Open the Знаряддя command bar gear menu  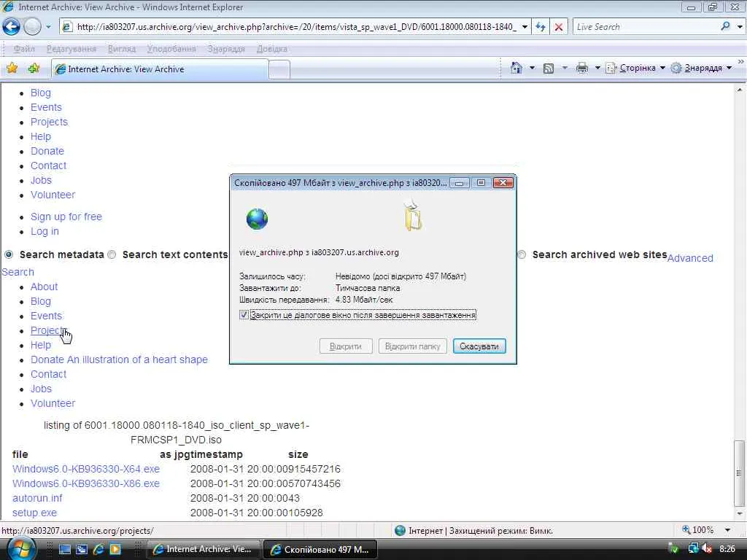click(x=701, y=68)
